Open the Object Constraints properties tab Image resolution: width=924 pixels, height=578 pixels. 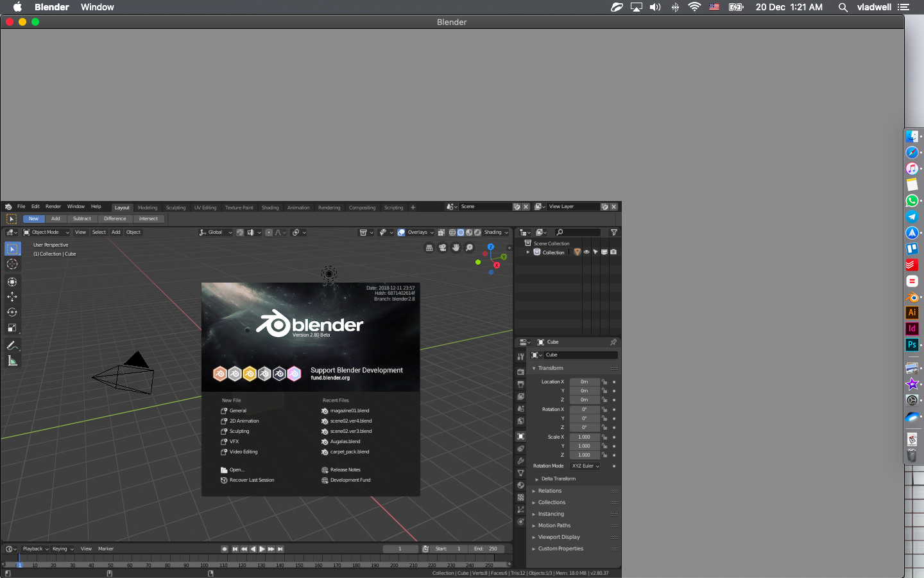(x=521, y=449)
